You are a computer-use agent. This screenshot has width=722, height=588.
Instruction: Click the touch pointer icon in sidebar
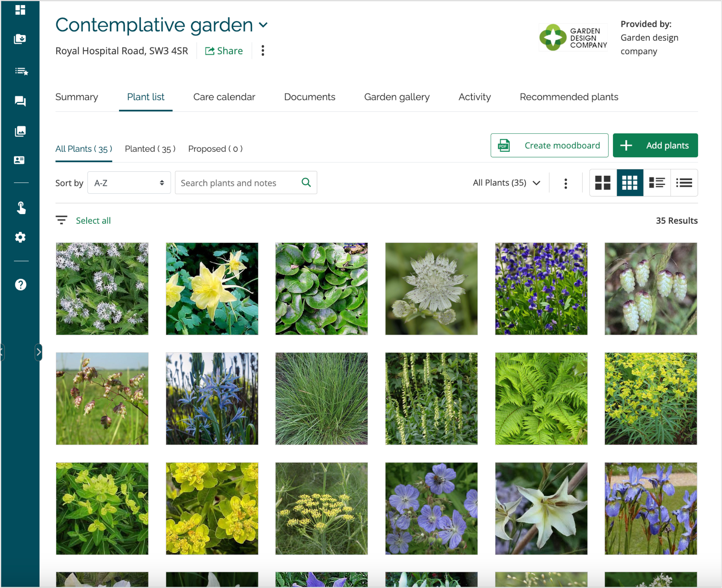pyautogui.click(x=21, y=208)
